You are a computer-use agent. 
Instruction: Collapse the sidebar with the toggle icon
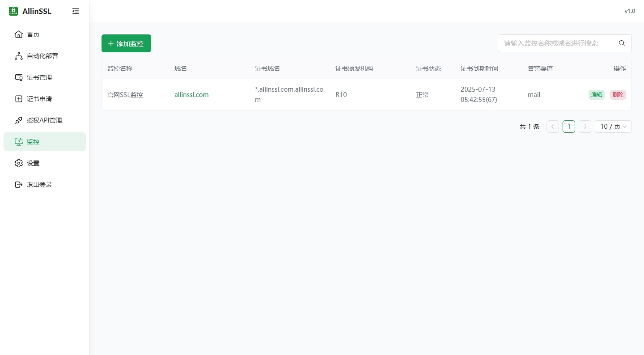pos(76,11)
